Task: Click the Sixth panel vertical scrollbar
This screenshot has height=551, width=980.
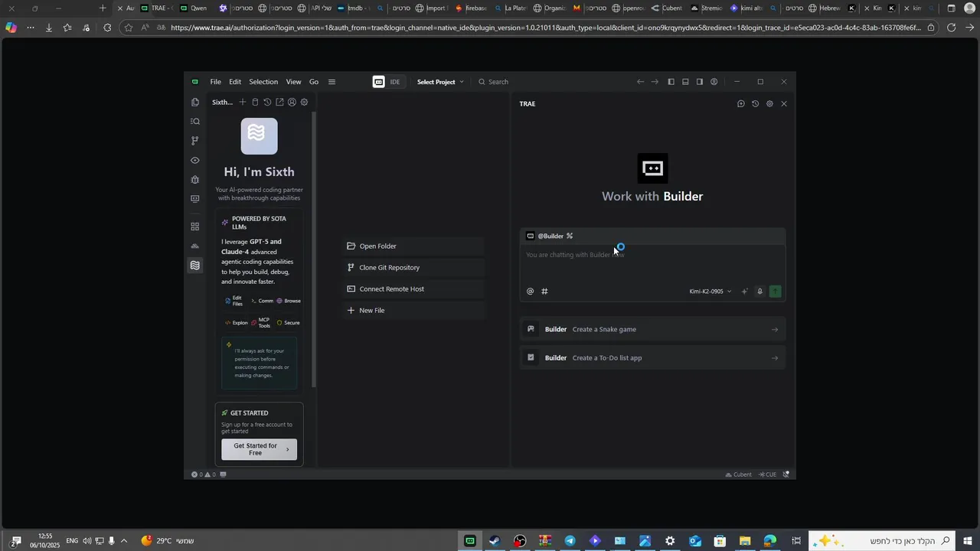Action: coord(314,251)
